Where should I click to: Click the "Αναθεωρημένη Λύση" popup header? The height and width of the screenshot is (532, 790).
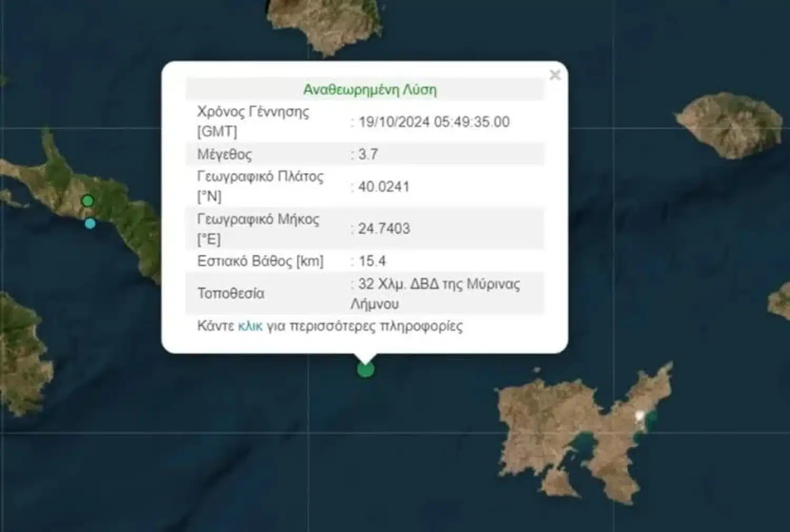[x=370, y=89]
